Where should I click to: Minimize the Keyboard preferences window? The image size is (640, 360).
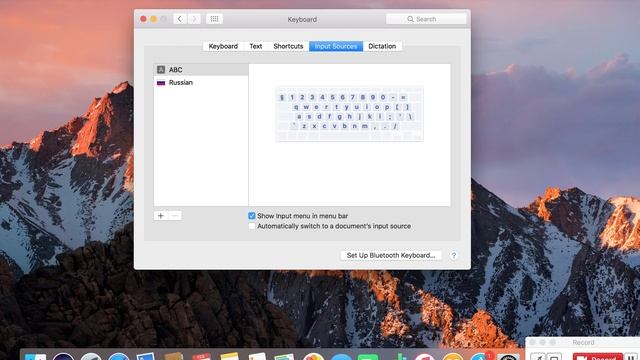153,19
